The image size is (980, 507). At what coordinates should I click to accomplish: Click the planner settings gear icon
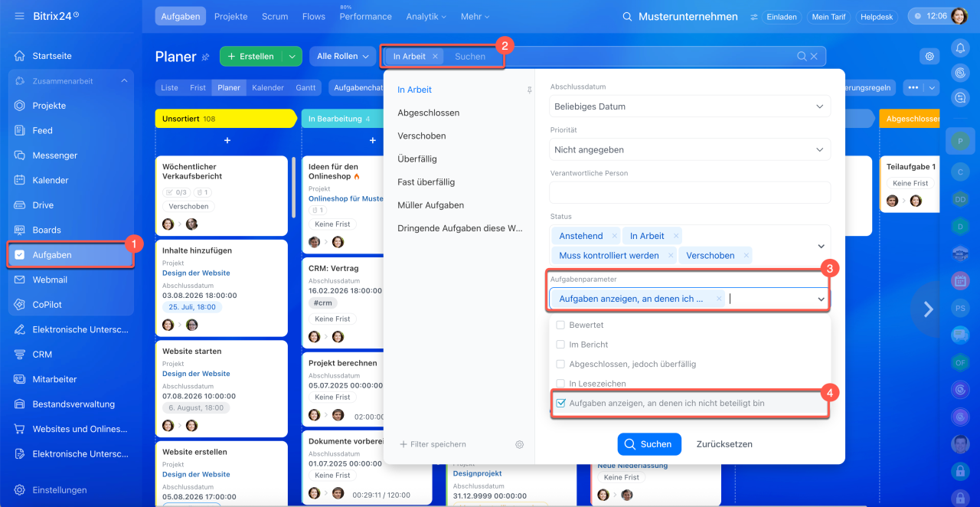point(929,56)
